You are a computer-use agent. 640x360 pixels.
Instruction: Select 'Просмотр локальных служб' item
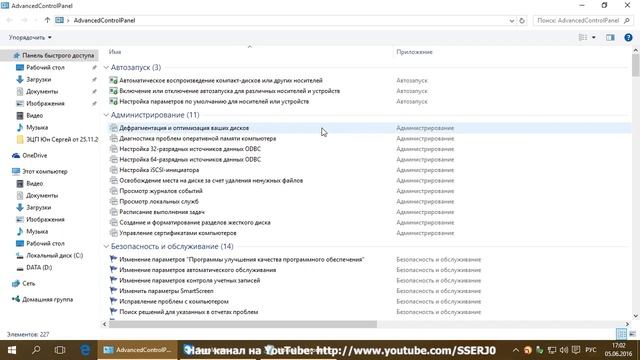pyautogui.click(x=159, y=202)
